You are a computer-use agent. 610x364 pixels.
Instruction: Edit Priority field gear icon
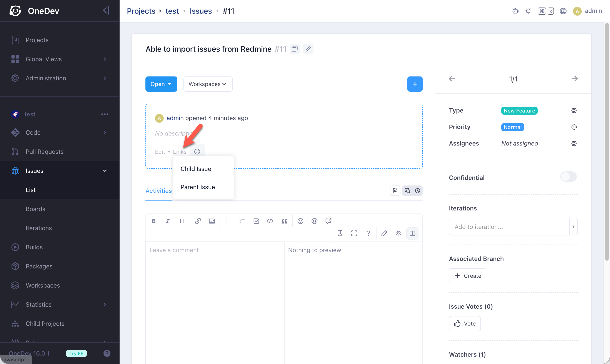574,127
